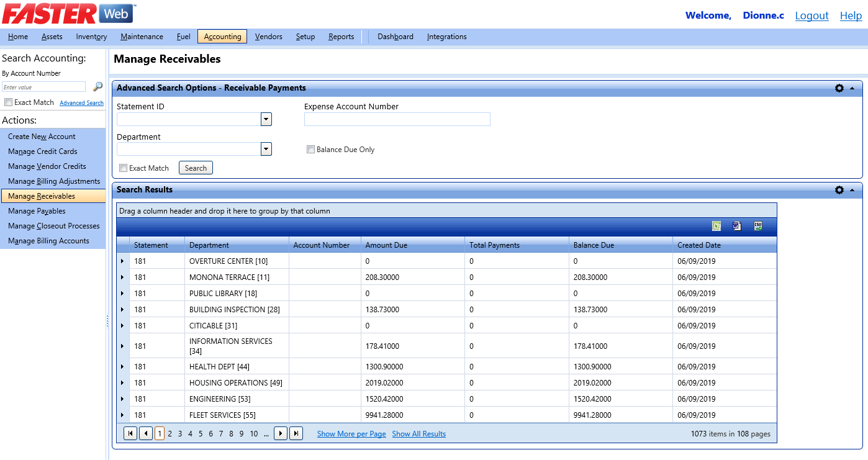Click the magnifier icon to search accounts
Screen dimensions: 868x460
click(x=97, y=87)
